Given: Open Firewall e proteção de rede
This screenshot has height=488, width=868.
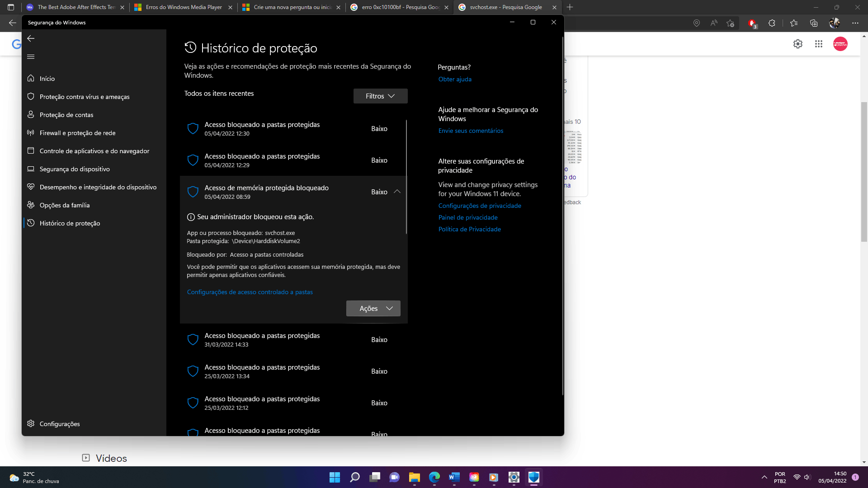Looking at the screenshot, I should [x=94, y=133].
